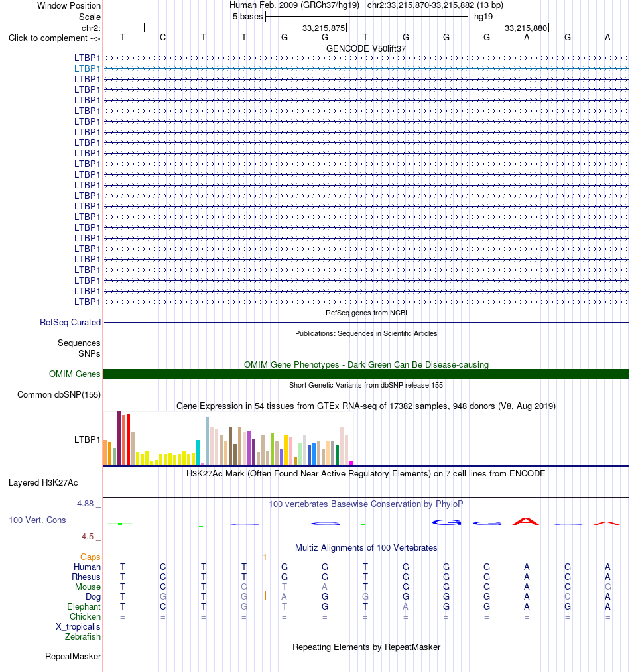This screenshot has height=672, width=630.
Task: Open the H3K27Ac Mark on 7 cell lines title
Action: (366, 474)
